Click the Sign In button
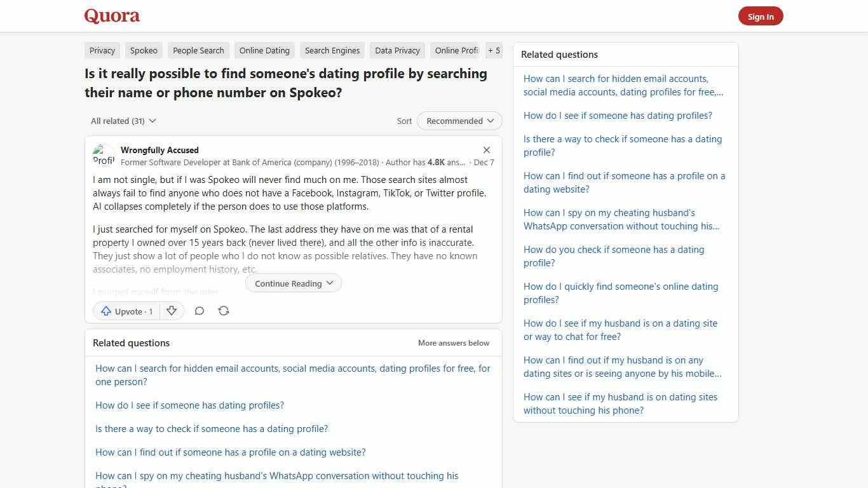 (761, 16)
